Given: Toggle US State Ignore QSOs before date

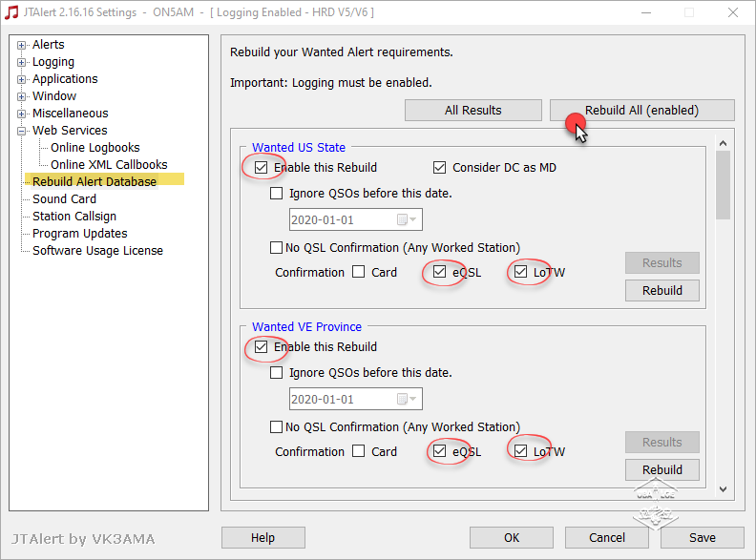Looking at the screenshot, I should tap(276, 194).
